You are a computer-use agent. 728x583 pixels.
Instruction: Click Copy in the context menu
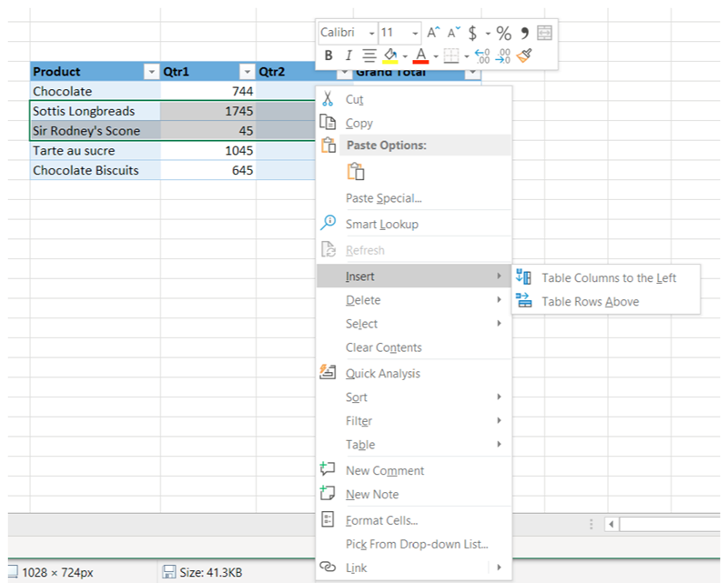point(359,123)
